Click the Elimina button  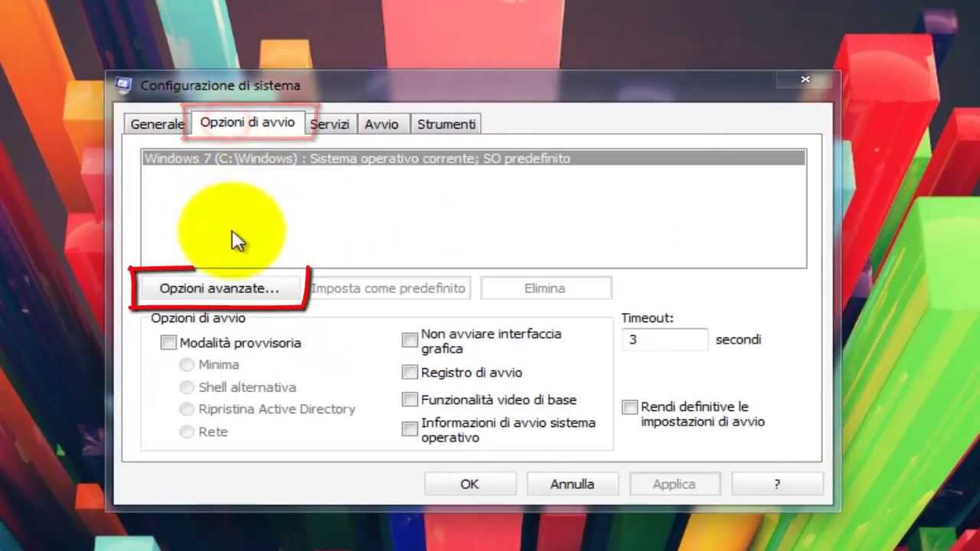pos(545,289)
